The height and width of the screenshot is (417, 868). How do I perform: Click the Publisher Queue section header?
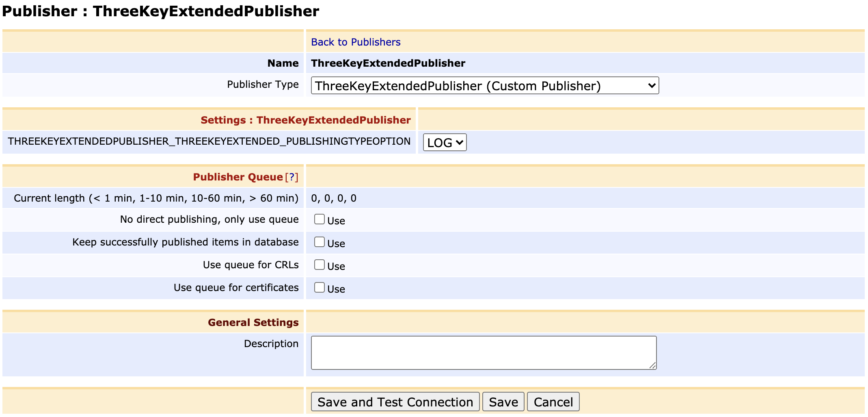(238, 177)
